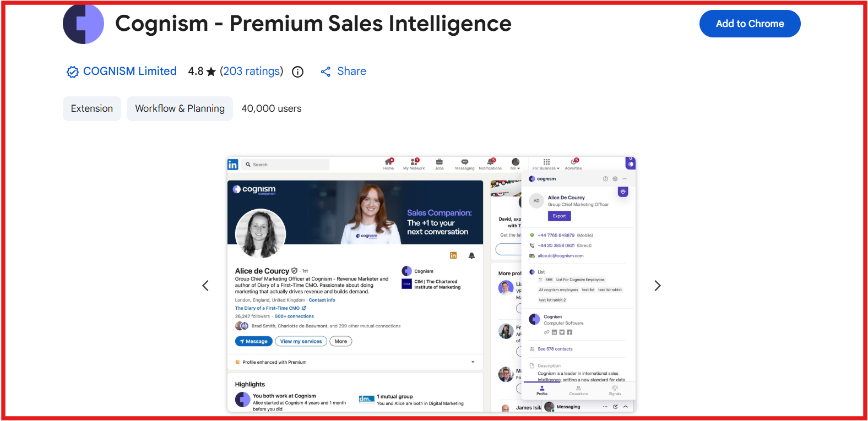Click the Share link

[343, 72]
